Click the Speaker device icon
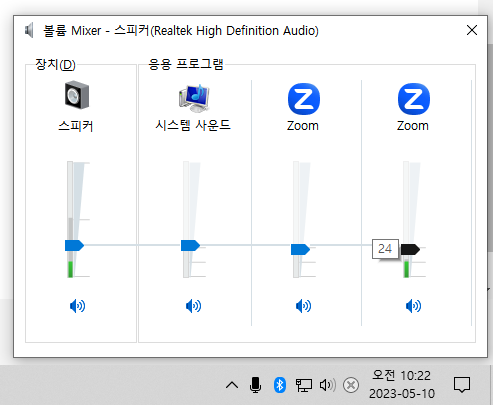 pos(77,95)
